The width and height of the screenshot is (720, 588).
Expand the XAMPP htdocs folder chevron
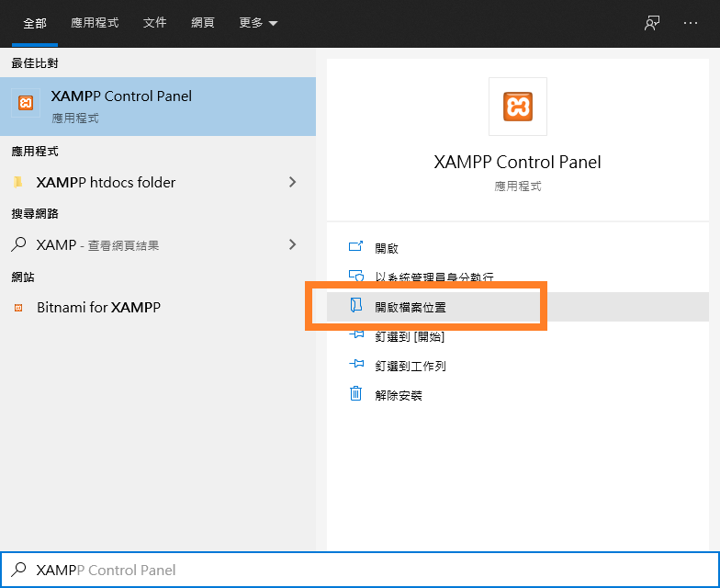pyautogui.click(x=292, y=182)
